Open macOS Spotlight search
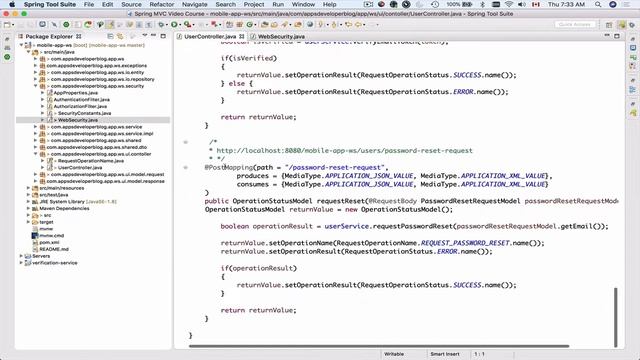Image resolution: width=640 pixels, height=360 pixels. tap(598, 4)
